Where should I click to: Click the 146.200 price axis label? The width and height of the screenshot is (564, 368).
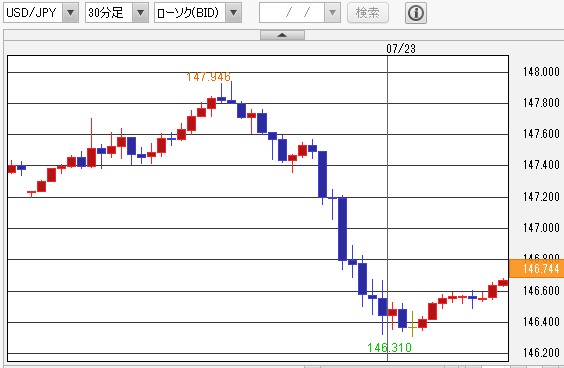point(541,353)
